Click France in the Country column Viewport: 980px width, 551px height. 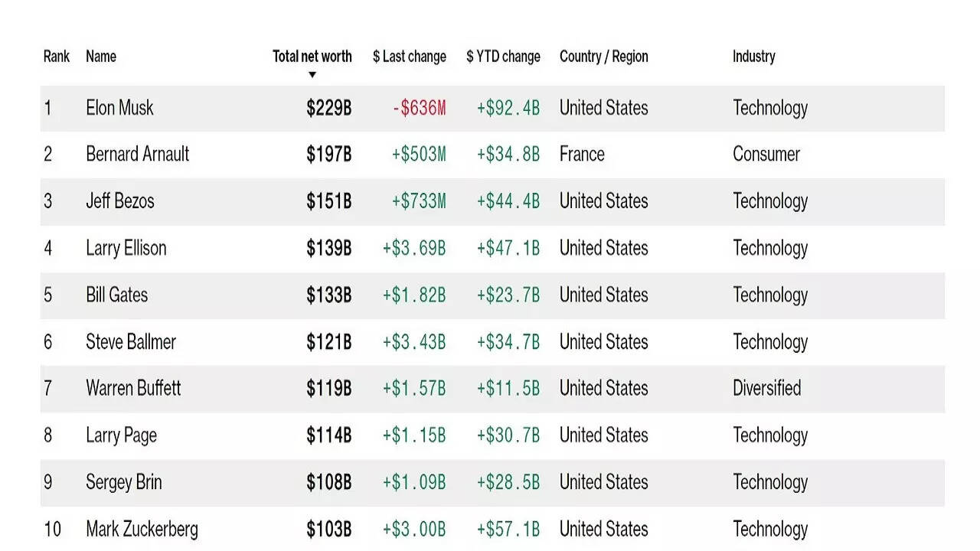tap(582, 154)
